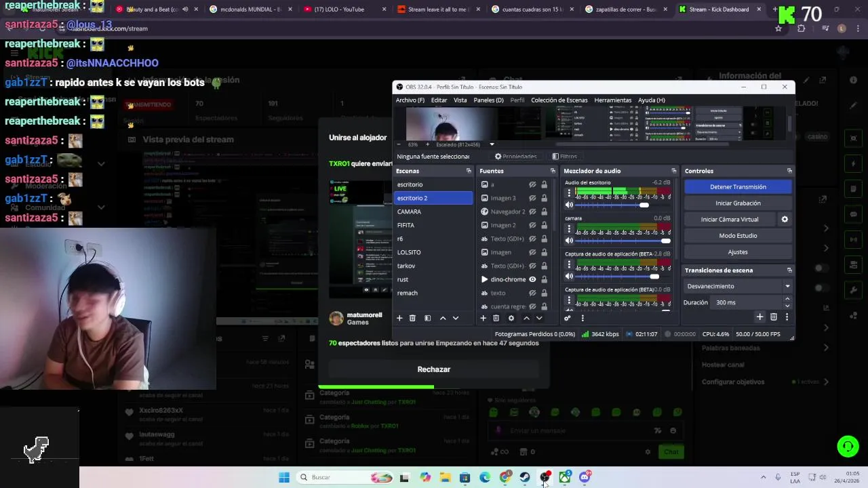This screenshot has width=868, height=488.
Task: Mute Audio del escritorio speaker icon
Action: click(569, 205)
